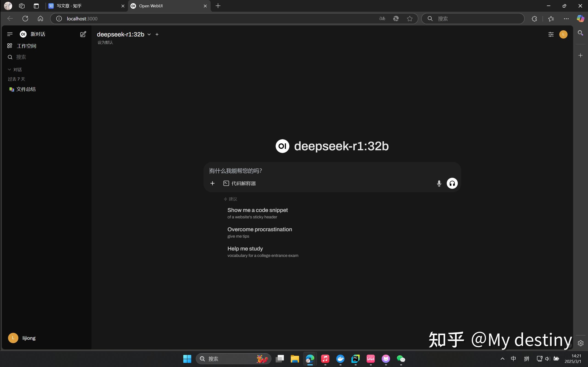Click the microphone for voice input
Image resolution: width=588 pixels, height=367 pixels.
[x=439, y=183]
